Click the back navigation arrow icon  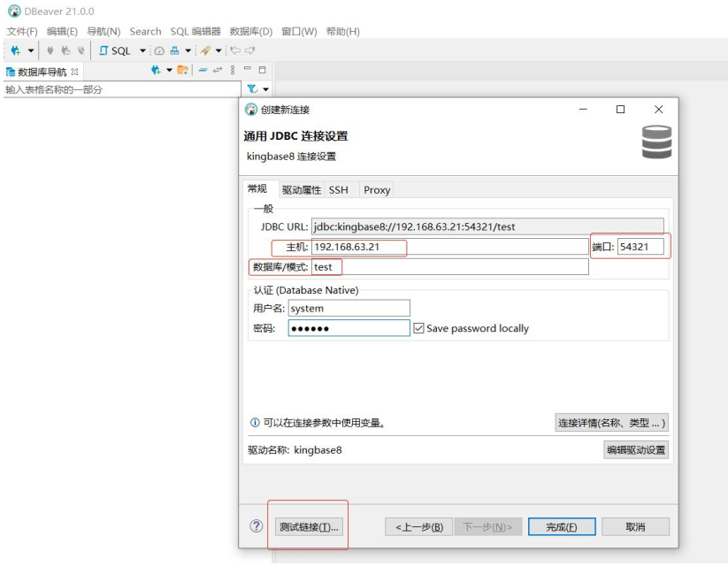(x=236, y=50)
